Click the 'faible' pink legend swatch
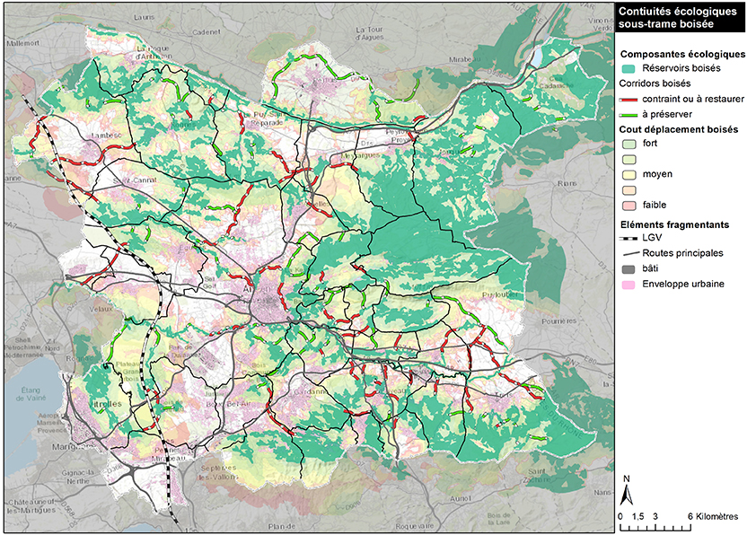This screenshot has height=535, width=756. [x=629, y=205]
